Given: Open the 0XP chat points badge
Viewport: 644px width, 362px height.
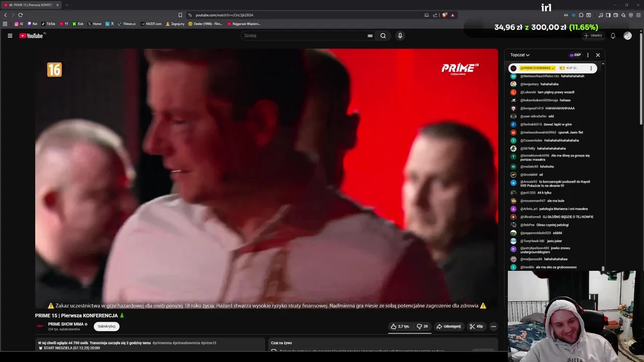Looking at the screenshot, I should [575, 55].
